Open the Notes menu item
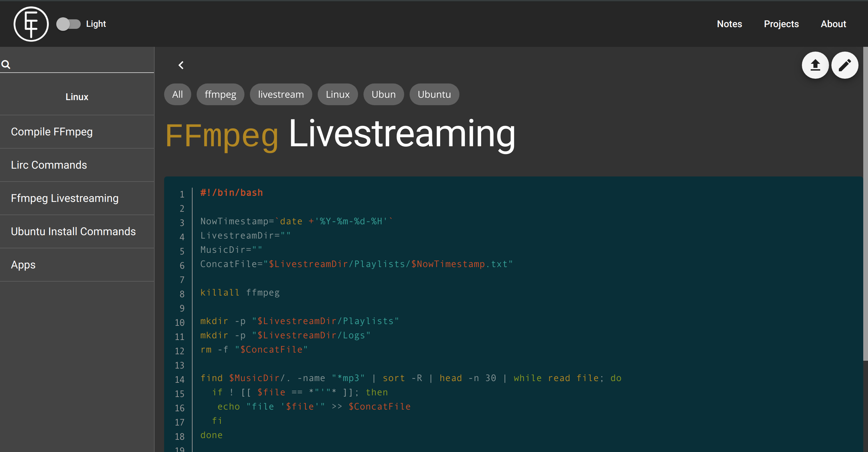 [729, 24]
